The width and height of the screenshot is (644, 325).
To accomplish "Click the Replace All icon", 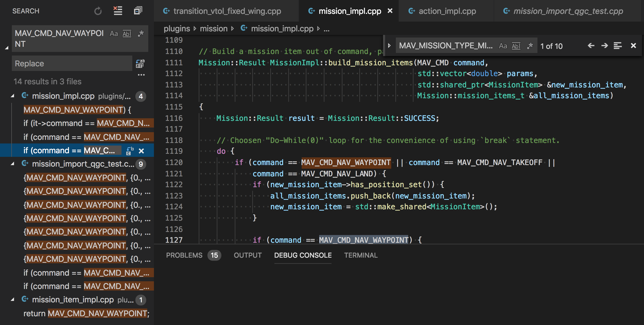I will tap(140, 64).
